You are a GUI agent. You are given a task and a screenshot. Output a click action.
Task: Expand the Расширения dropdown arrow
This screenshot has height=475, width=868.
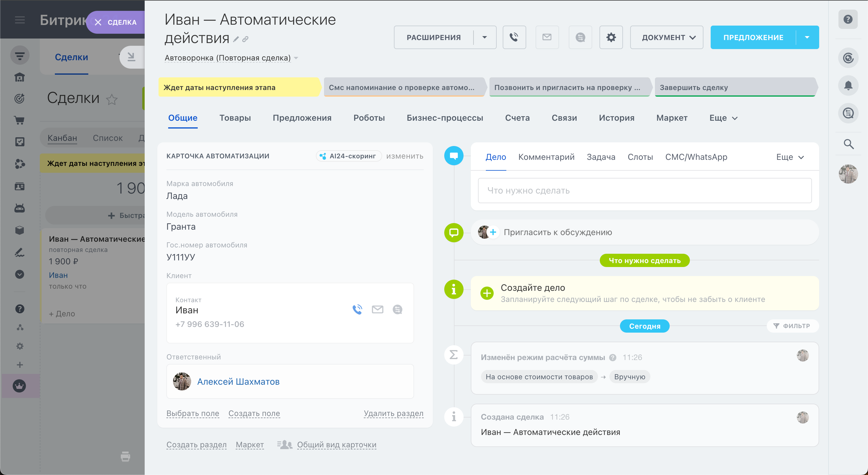[x=485, y=37]
